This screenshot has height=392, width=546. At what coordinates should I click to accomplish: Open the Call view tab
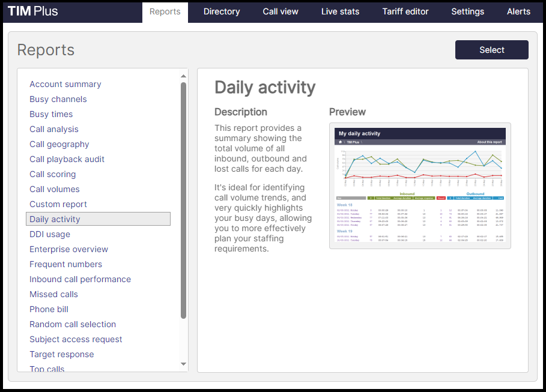point(280,11)
